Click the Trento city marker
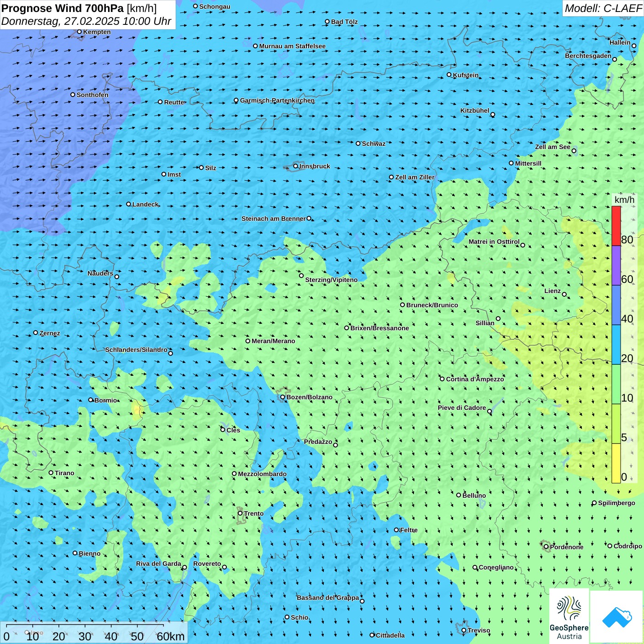Image resolution: width=644 pixels, height=644 pixels. (x=240, y=513)
